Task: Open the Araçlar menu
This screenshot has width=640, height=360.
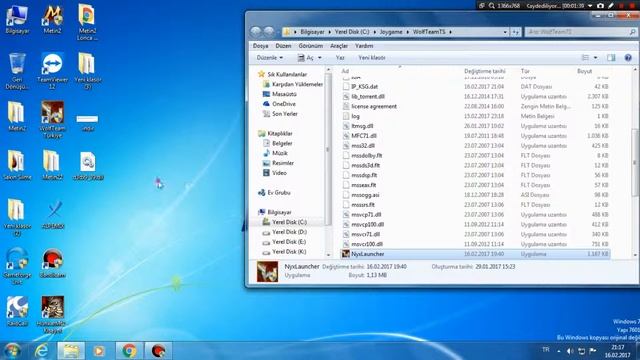Action: click(339, 46)
